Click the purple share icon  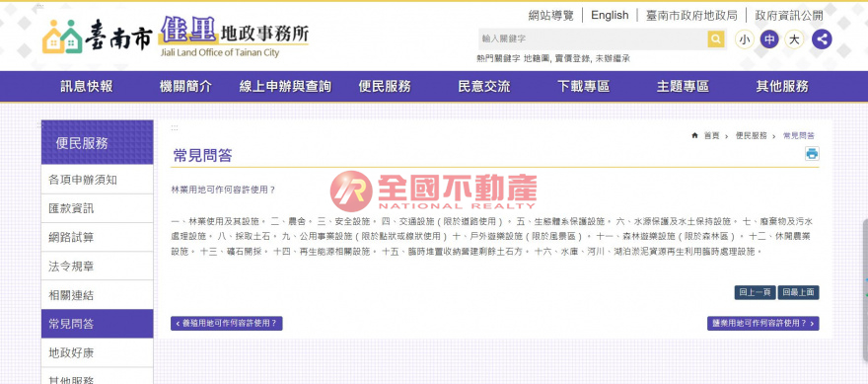click(x=822, y=39)
